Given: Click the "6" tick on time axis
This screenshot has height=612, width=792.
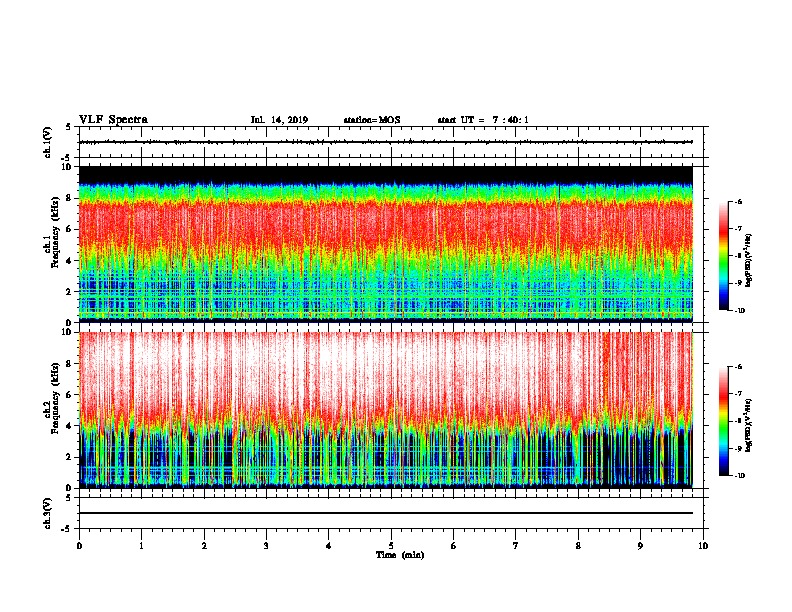Looking at the screenshot, I should tap(454, 546).
